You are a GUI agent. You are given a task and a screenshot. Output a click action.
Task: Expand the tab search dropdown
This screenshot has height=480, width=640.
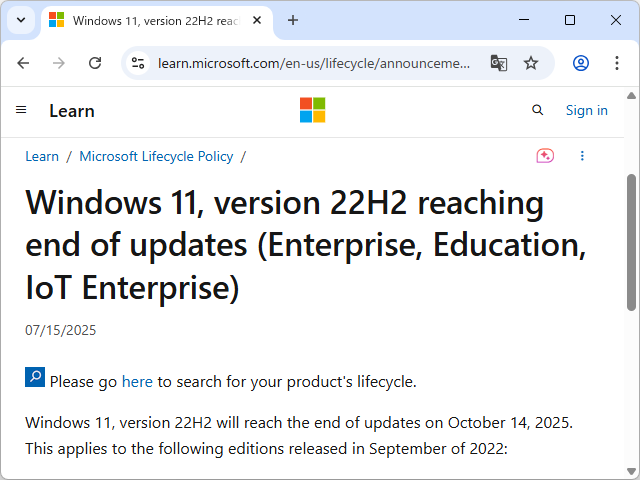pyautogui.click(x=21, y=20)
